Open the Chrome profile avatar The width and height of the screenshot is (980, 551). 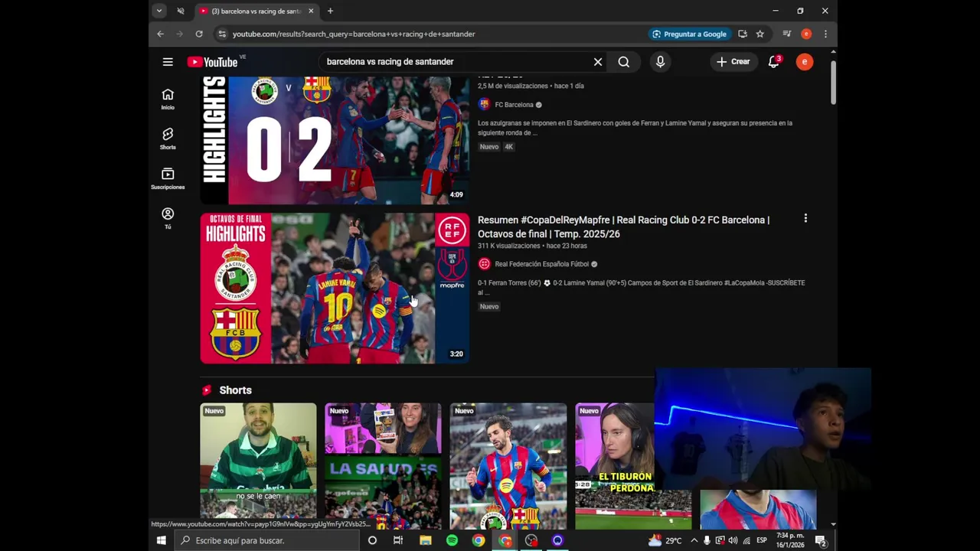[806, 34]
